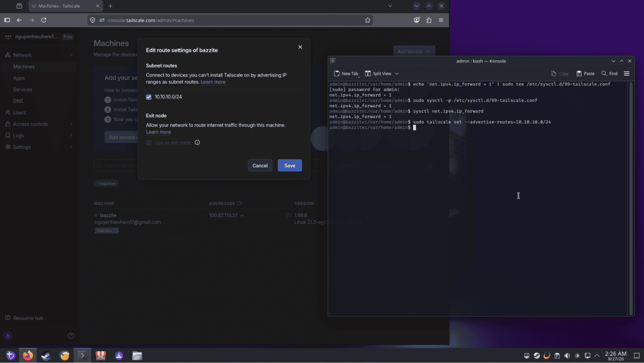This screenshot has width=644, height=363.
Task: Click the Subnets badge under bazzite
Action: coord(107,231)
